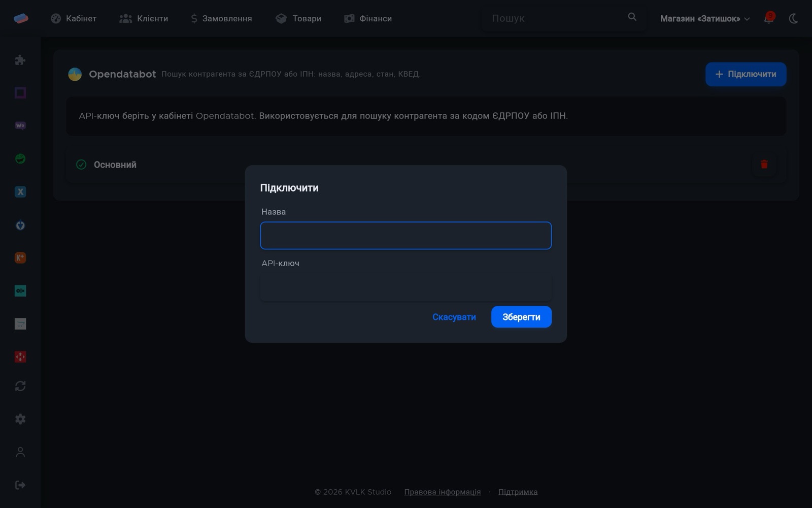Click the Opendatabot logo icon
The height and width of the screenshot is (508, 812).
tap(75, 74)
